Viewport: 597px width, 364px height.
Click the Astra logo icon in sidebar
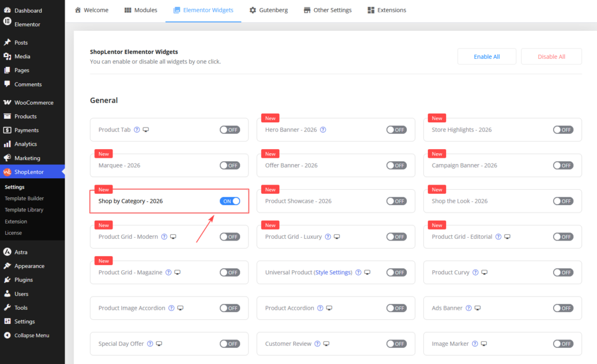click(x=7, y=252)
